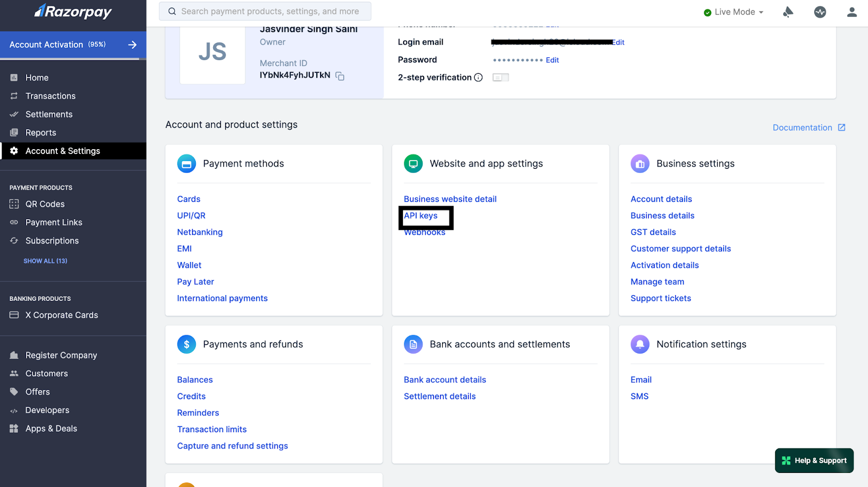The image size is (868, 487).
Task: Open Netbanking settings
Action: pos(200,232)
